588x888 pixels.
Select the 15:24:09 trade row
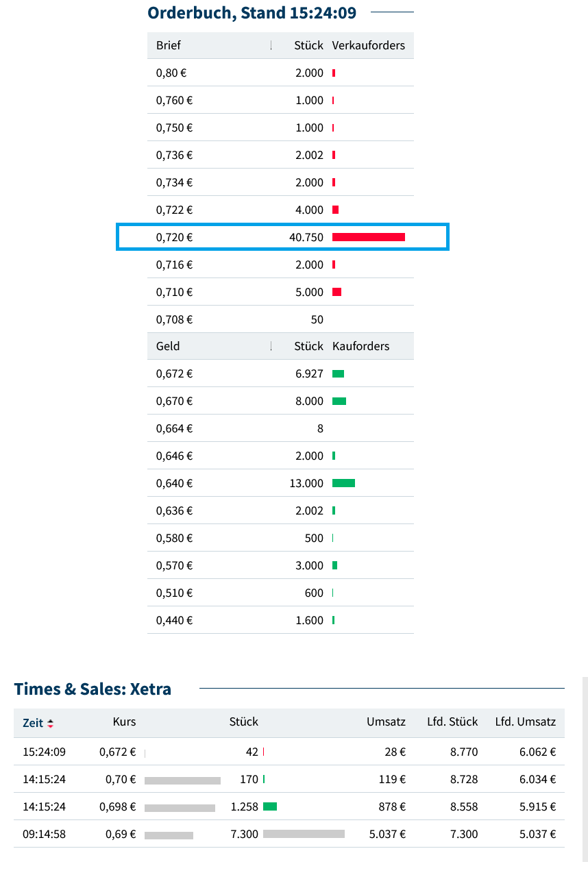pos(289,752)
